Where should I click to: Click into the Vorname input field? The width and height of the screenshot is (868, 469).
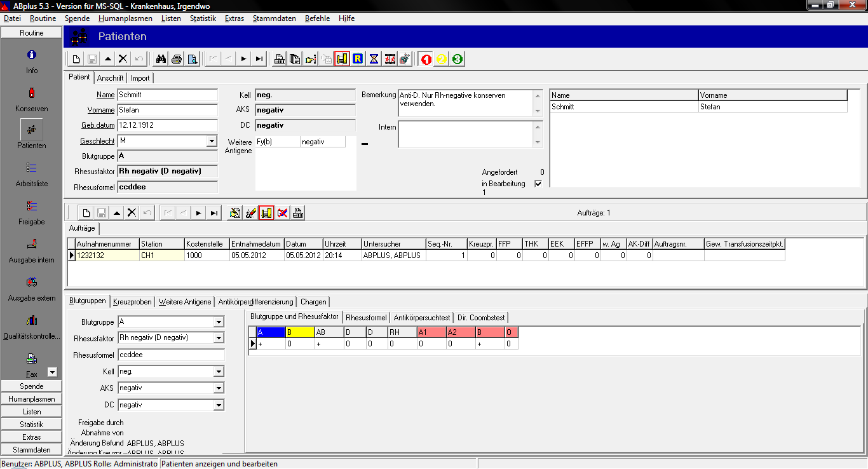167,110
